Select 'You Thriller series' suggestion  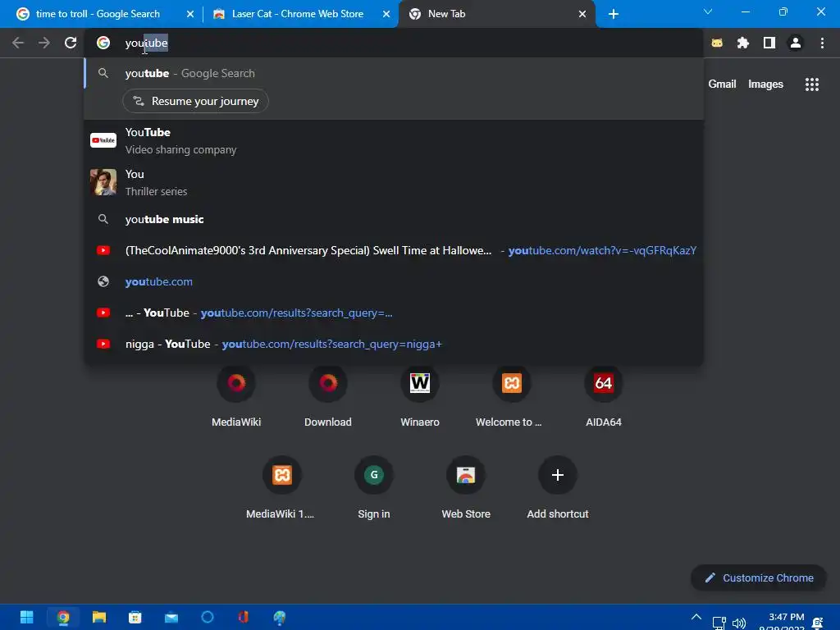394,182
